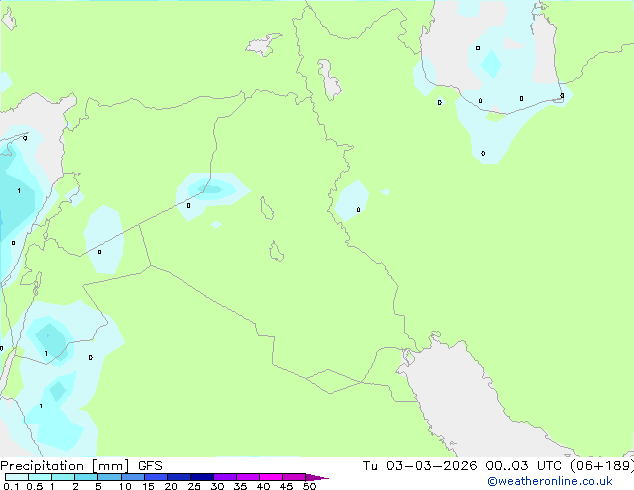Screen dimensions: 634x490
Task: Click the 35–40 mm legend swatch
Action: tap(247, 477)
